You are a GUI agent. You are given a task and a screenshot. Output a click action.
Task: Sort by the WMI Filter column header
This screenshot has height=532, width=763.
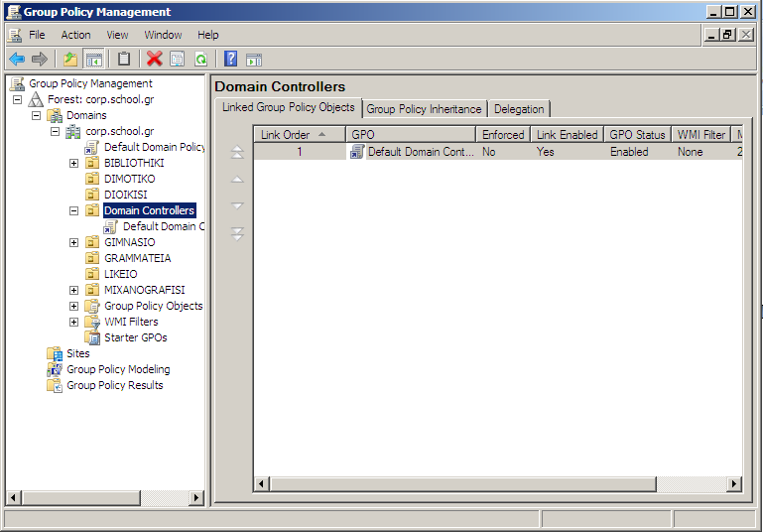701,135
